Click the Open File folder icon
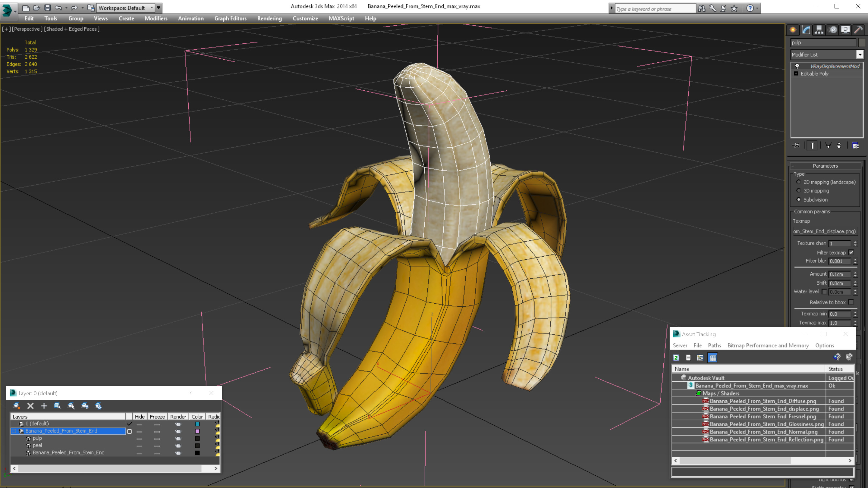 coord(36,8)
